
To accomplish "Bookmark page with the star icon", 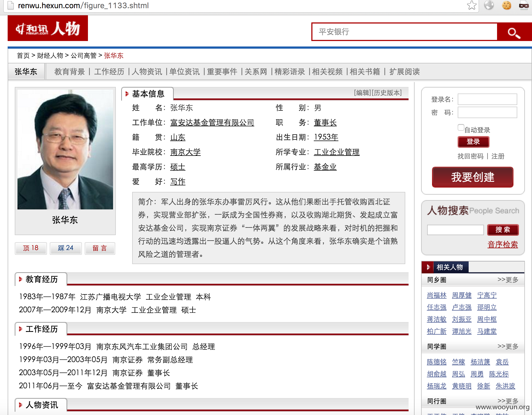I will [472, 5].
